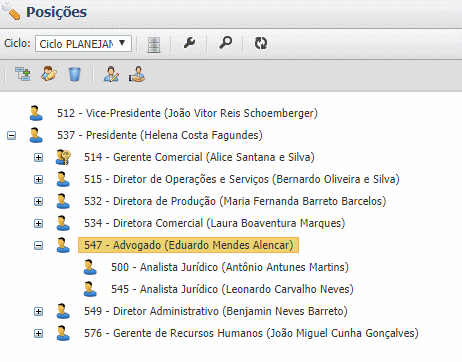The image size is (462, 362).
Task: Click the edit position pencil icon
Action: point(49,74)
